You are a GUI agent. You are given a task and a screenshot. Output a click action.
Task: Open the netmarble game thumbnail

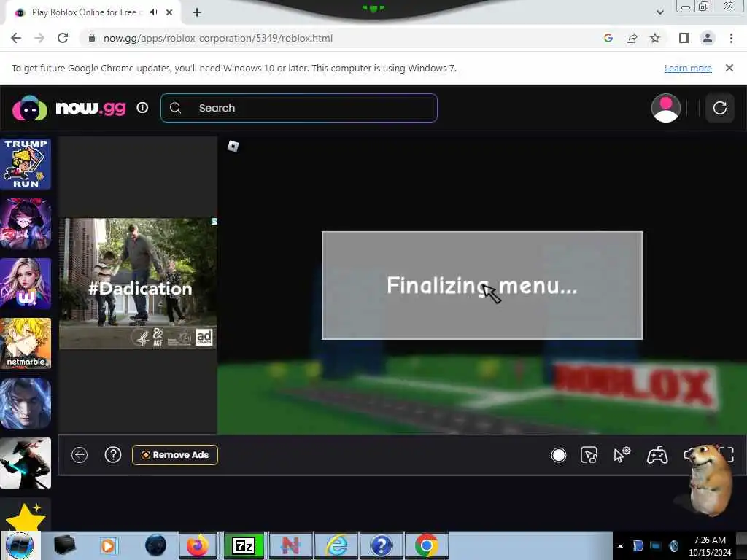point(26,343)
